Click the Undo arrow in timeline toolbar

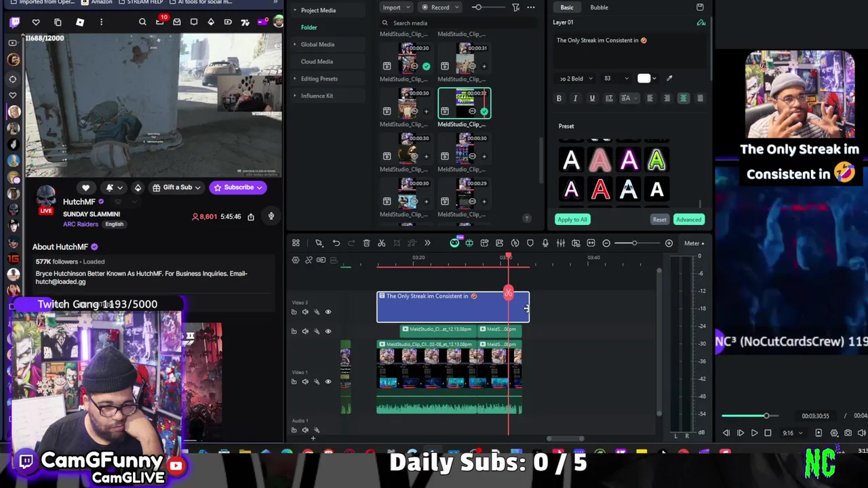[336, 243]
